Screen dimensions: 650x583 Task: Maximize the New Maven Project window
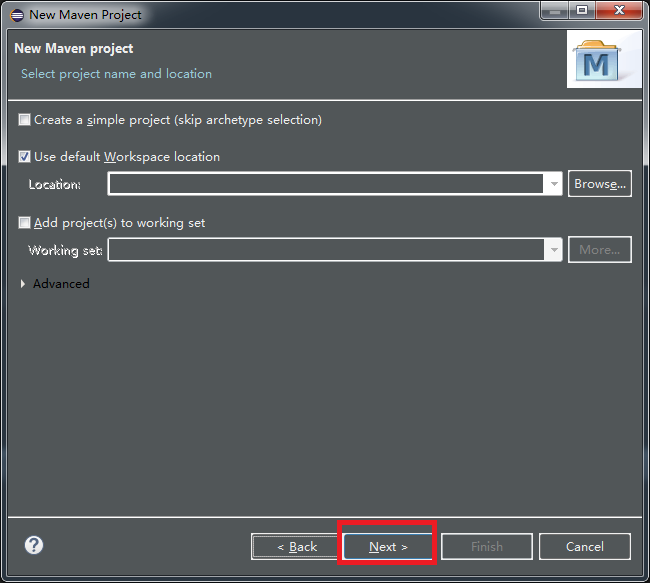tap(582, 10)
